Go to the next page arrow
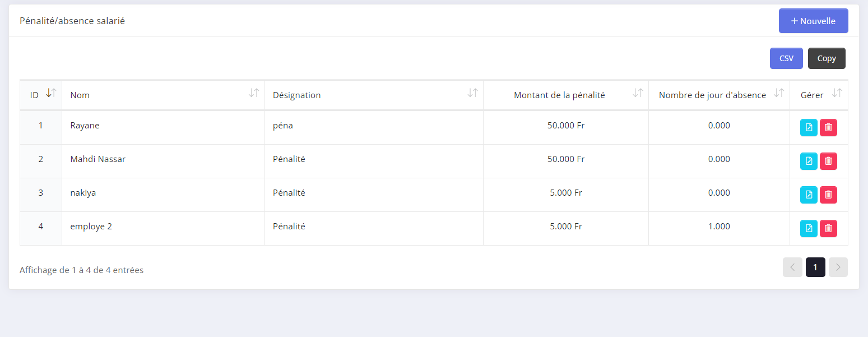 click(x=838, y=267)
